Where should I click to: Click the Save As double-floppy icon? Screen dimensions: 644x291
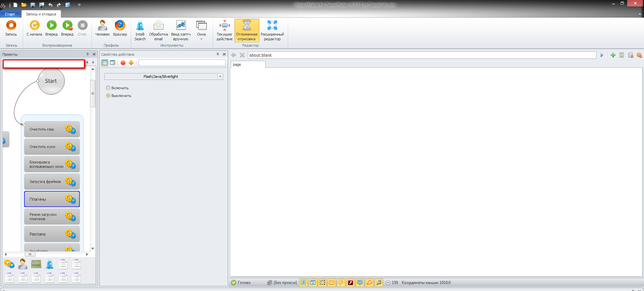(x=42, y=5)
